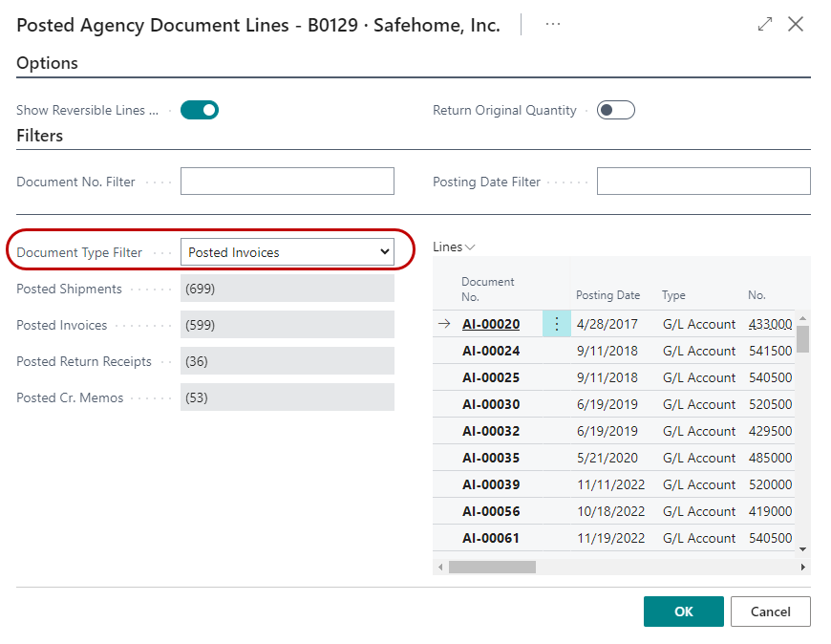Click the scroll down arrow in lines grid
The image size is (831, 644).
tap(802, 548)
